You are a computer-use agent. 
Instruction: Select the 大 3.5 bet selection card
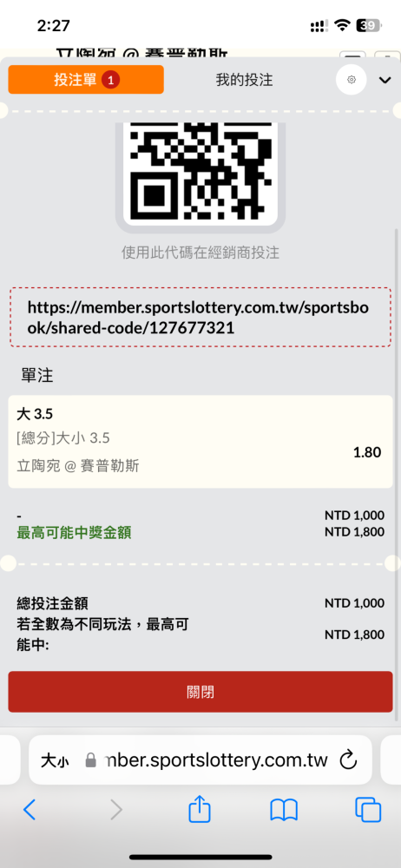pyautogui.click(x=200, y=442)
